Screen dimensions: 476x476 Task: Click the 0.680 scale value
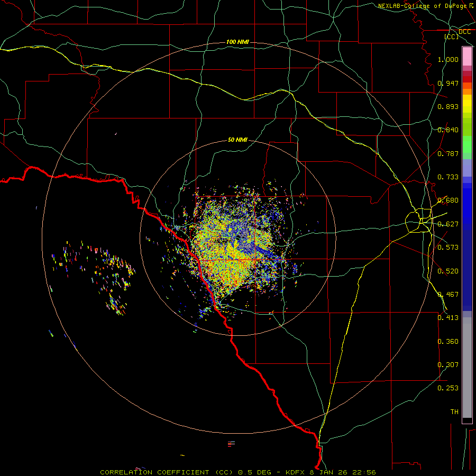(x=448, y=200)
